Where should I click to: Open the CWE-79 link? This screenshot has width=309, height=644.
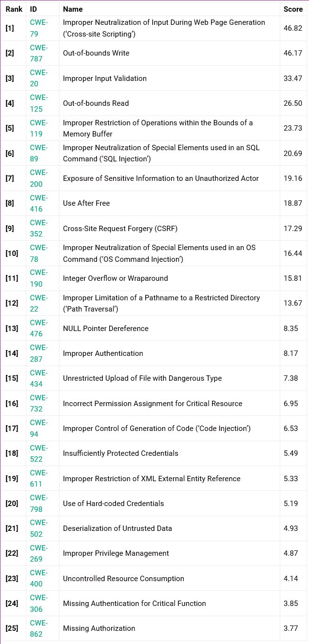[x=39, y=28]
